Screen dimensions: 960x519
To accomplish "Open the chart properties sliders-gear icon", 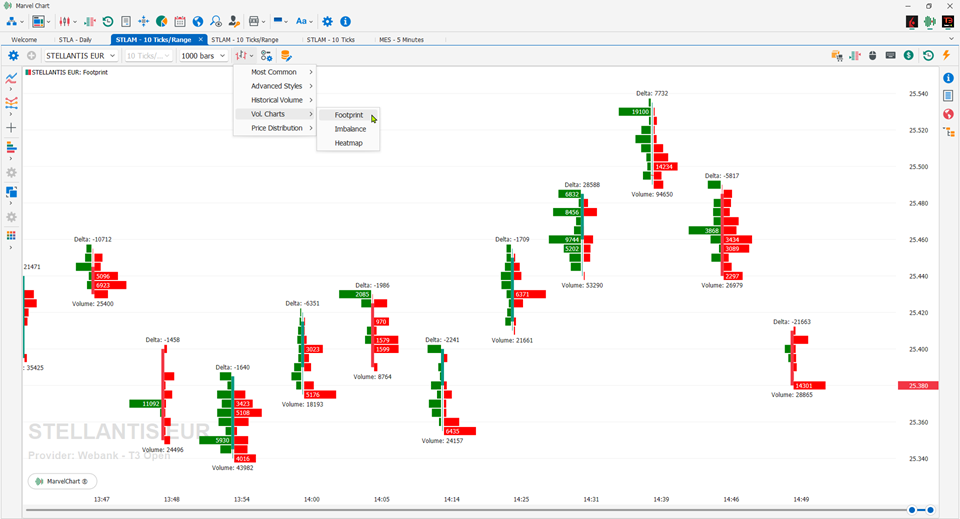I will click(x=266, y=56).
